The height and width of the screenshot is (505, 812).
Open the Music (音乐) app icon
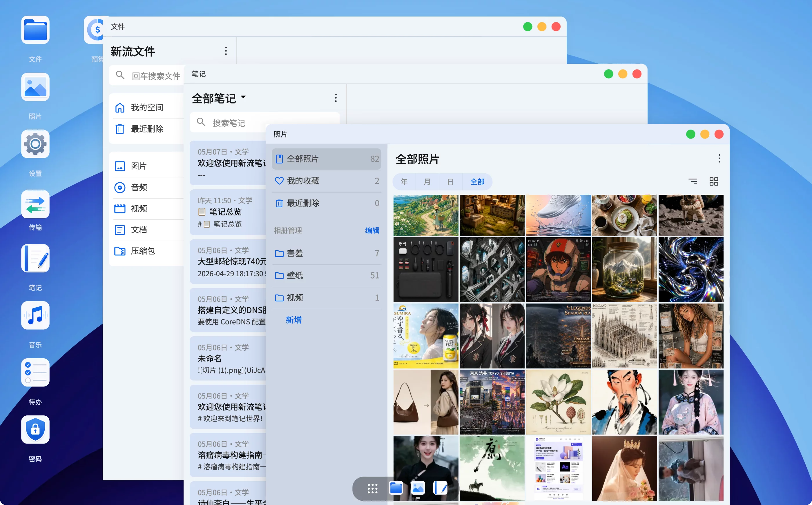click(x=35, y=316)
